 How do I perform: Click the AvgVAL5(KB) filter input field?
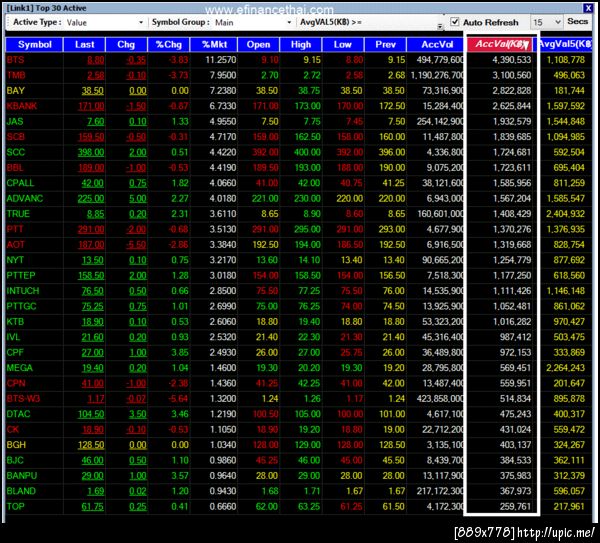pos(402,22)
